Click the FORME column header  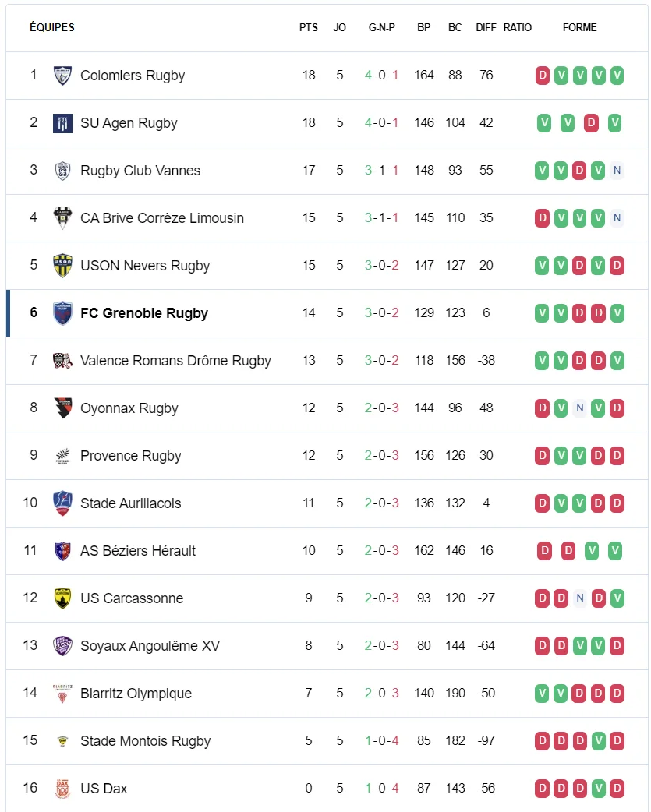579,27
